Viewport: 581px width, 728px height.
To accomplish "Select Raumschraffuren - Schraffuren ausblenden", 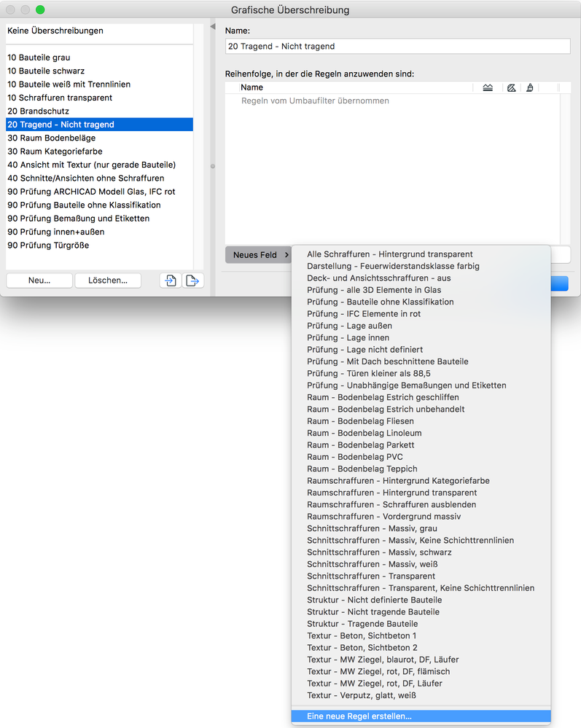I will click(x=391, y=505).
